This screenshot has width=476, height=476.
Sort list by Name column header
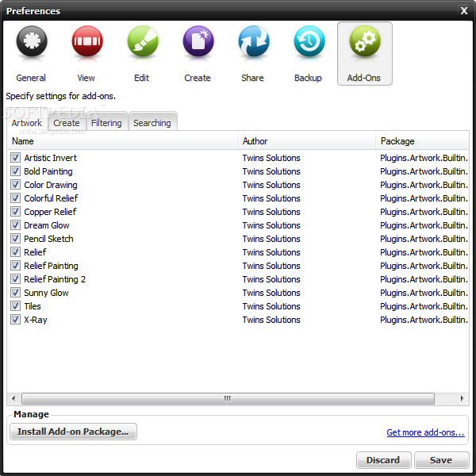(x=122, y=141)
